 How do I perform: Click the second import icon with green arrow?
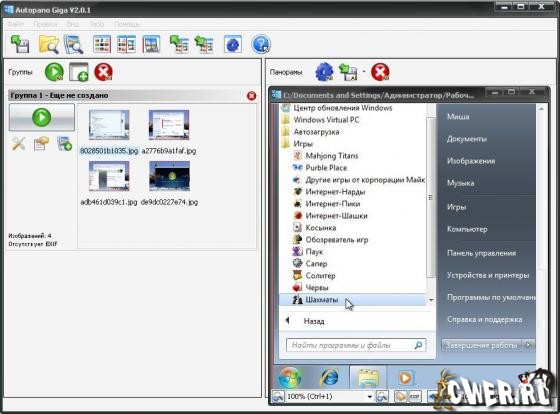click(x=204, y=44)
